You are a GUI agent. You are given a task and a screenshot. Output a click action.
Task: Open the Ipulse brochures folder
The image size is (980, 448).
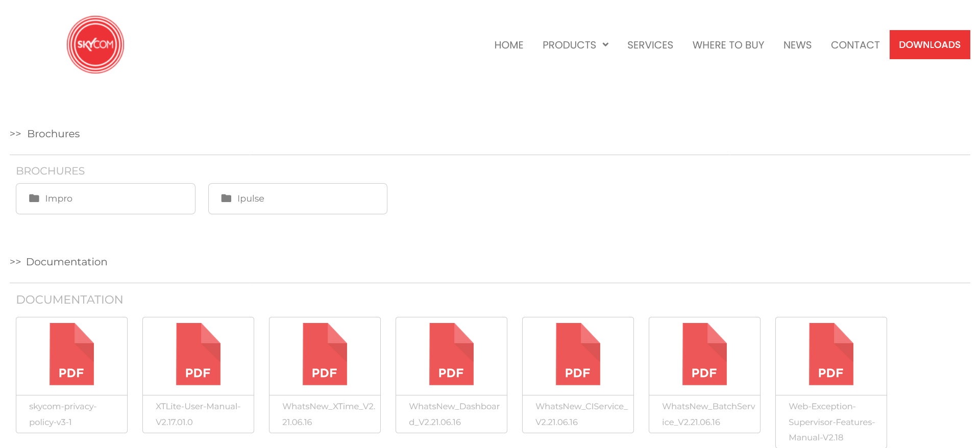(298, 198)
